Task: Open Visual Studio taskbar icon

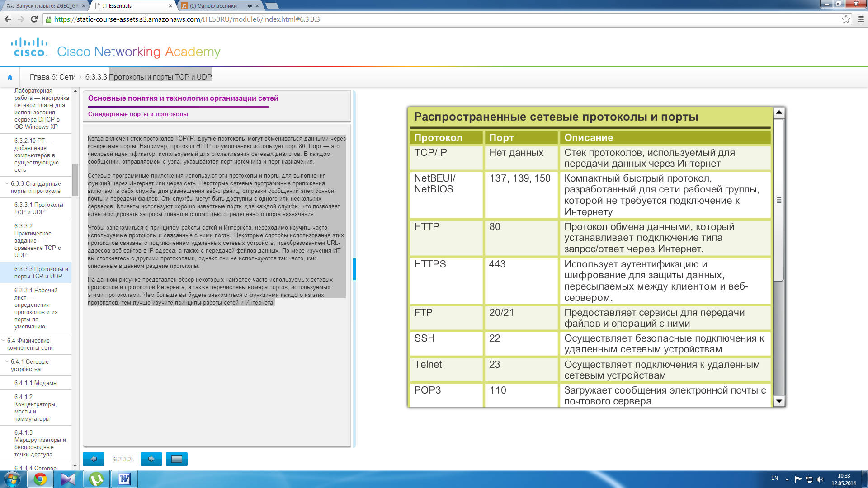Action: pyautogui.click(x=68, y=479)
